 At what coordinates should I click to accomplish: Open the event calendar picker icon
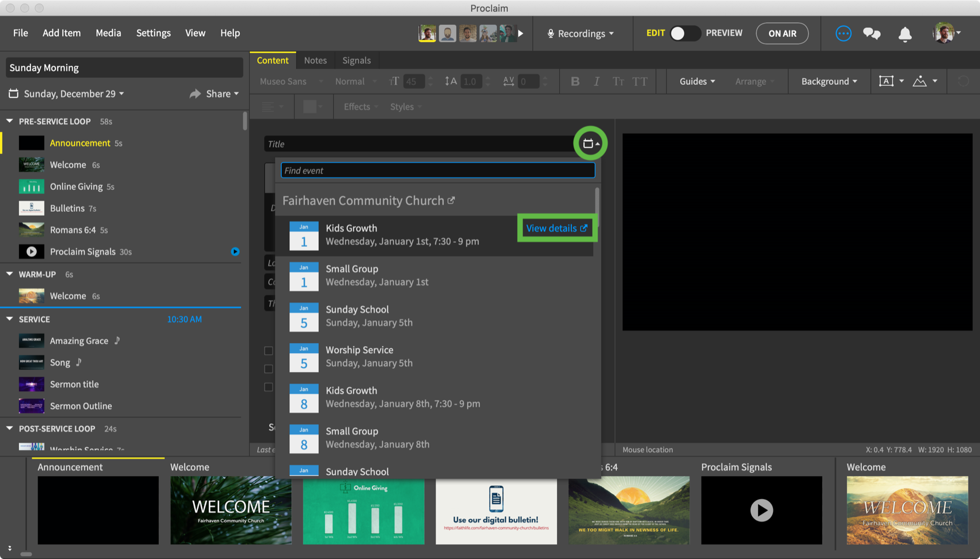click(590, 144)
